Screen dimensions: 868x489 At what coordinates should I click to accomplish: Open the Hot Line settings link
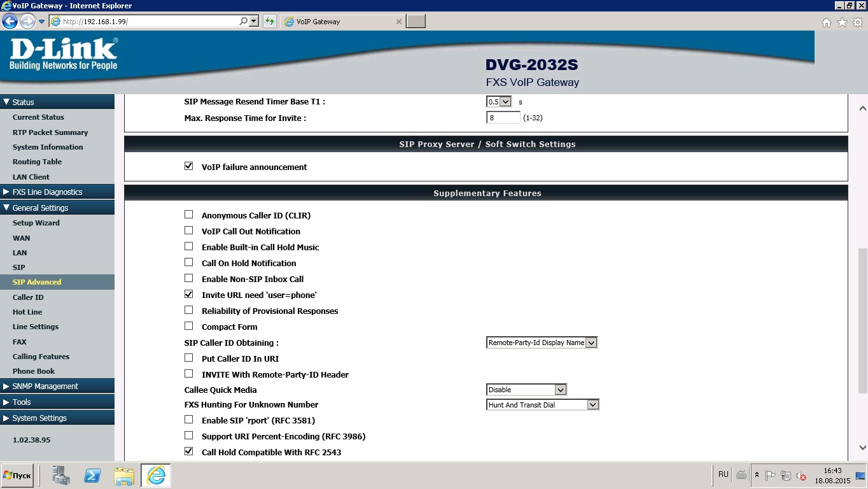coord(27,312)
